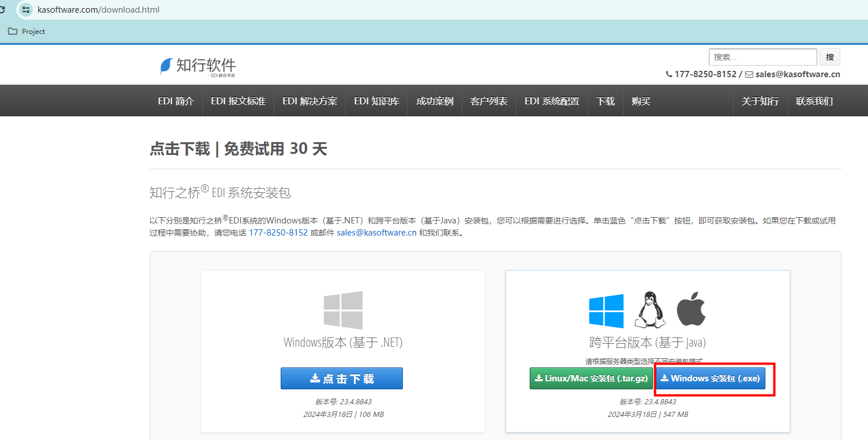
Task: Click the 知行之桥 EDI 系统安装包 subheading
Action: click(220, 192)
